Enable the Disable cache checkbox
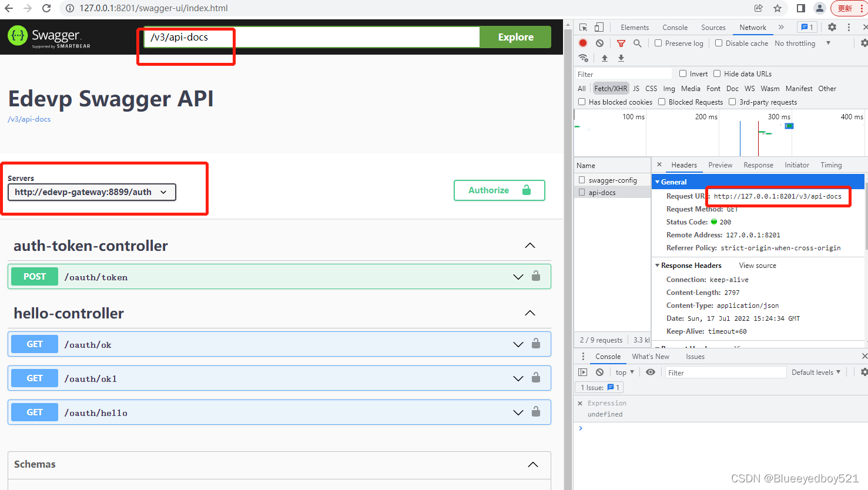The height and width of the screenshot is (490, 868). point(719,43)
